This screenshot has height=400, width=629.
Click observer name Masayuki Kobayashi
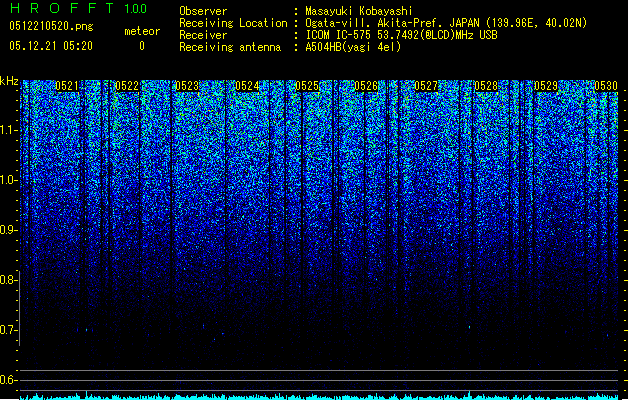point(359,11)
